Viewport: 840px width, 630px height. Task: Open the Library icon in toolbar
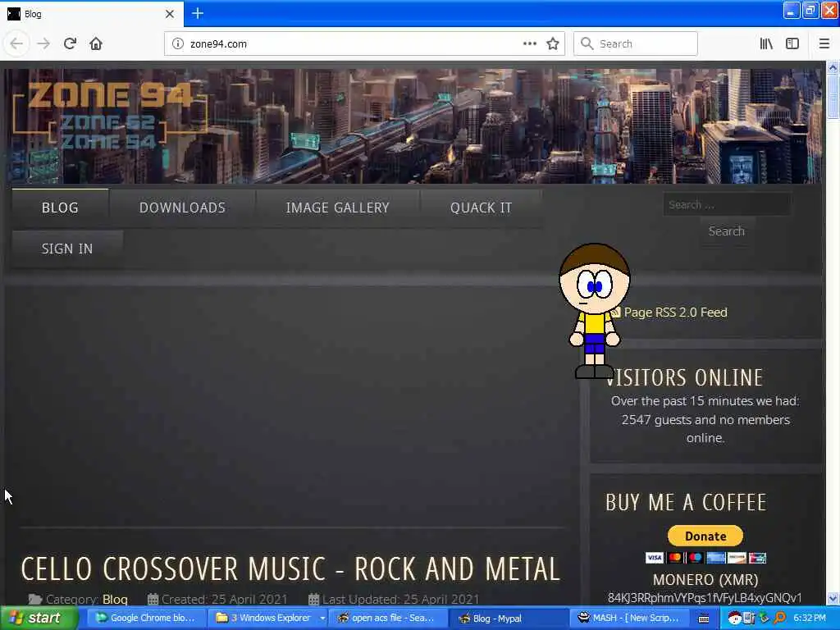tap(766, 43)
